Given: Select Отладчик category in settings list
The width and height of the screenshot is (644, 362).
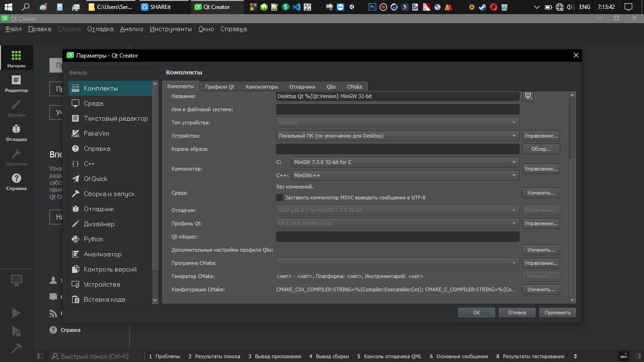Looking at the screenshot, I should pos(110,209).
